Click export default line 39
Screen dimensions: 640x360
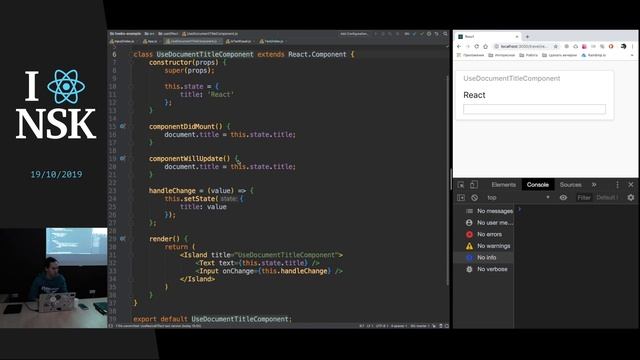(x=212, y=319)
